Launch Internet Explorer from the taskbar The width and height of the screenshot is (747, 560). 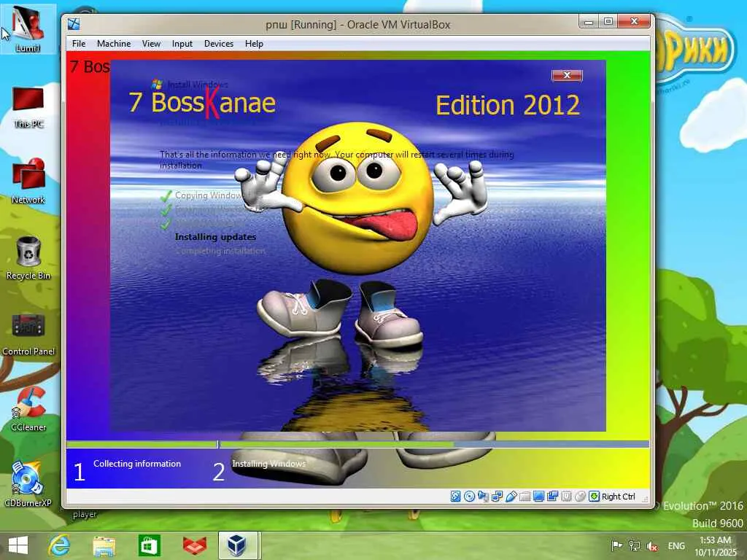(60, 545)
